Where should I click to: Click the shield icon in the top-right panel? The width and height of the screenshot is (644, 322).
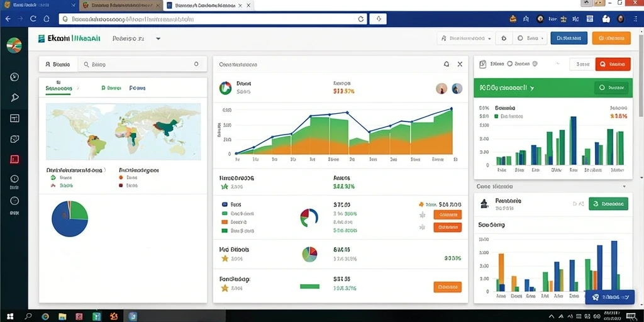pyautogui.click(x=535, y=64)
